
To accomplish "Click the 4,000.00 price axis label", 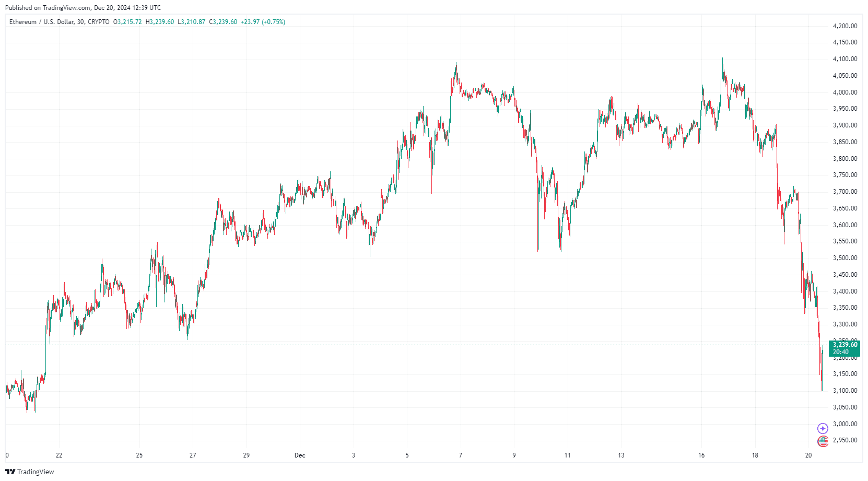I will 845,92.
